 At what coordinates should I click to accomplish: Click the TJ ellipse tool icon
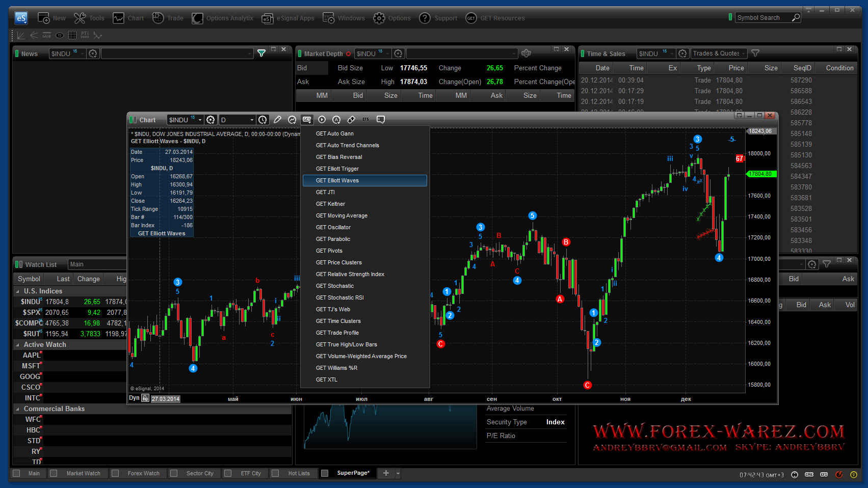[x=60, y=35]
